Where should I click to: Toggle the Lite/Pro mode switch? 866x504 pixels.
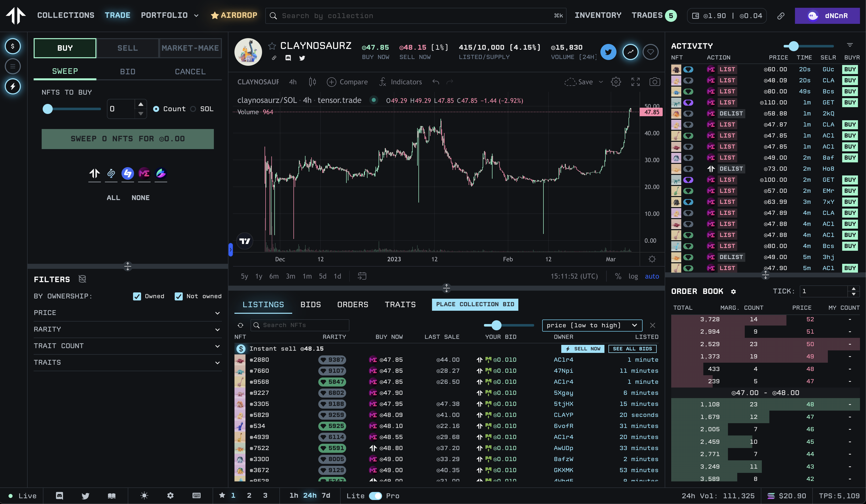(x=375, y=496)
